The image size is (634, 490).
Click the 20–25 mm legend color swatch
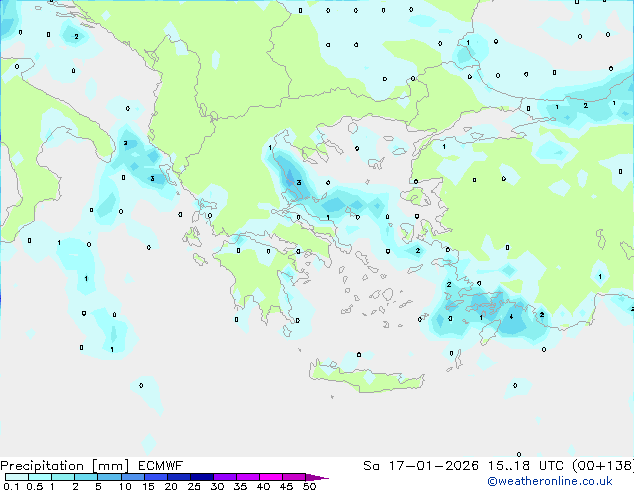tap(179, 477)
